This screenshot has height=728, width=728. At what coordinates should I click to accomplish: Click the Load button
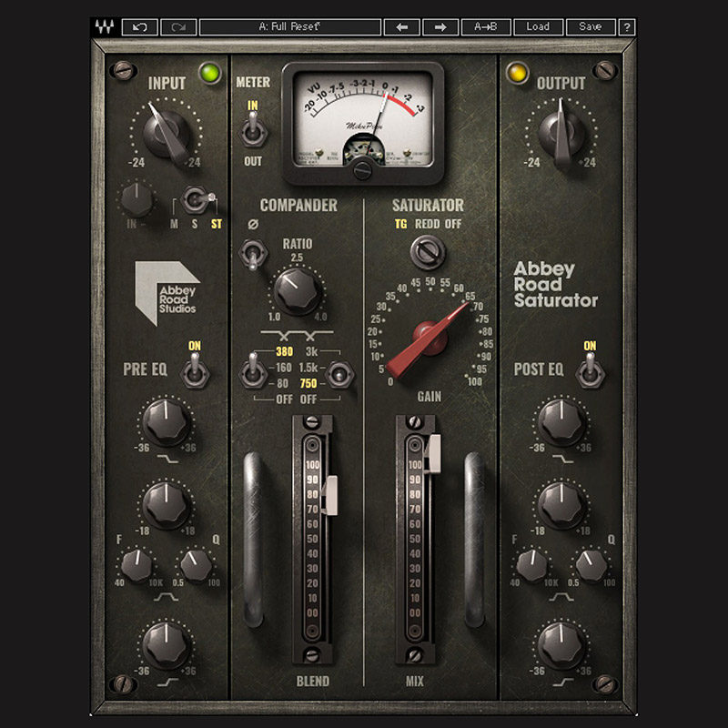[539, 25]
